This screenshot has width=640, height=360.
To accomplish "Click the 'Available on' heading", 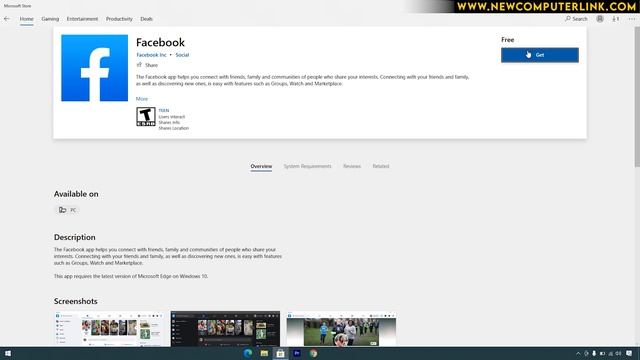I will click(x=76, y=194).
